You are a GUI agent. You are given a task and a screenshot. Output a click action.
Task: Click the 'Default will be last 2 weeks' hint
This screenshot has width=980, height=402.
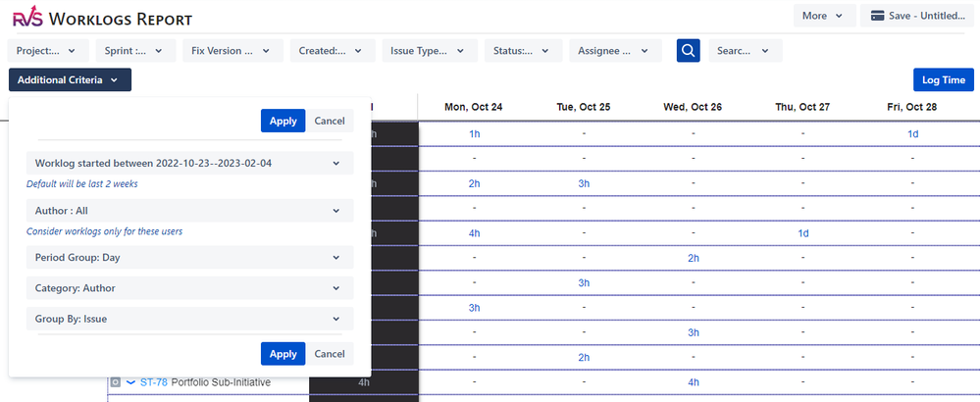tap(81, 184)
